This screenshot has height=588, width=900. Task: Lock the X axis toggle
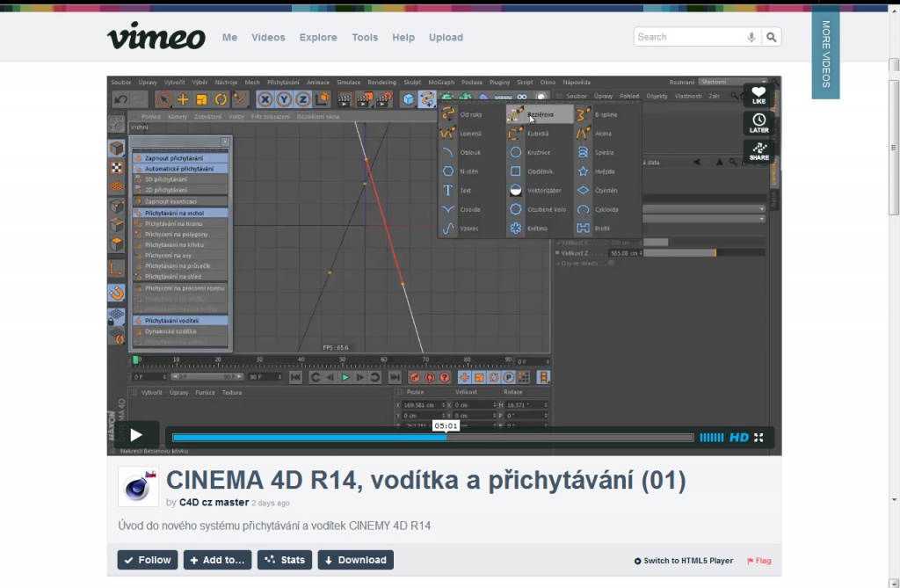[265, 99]
